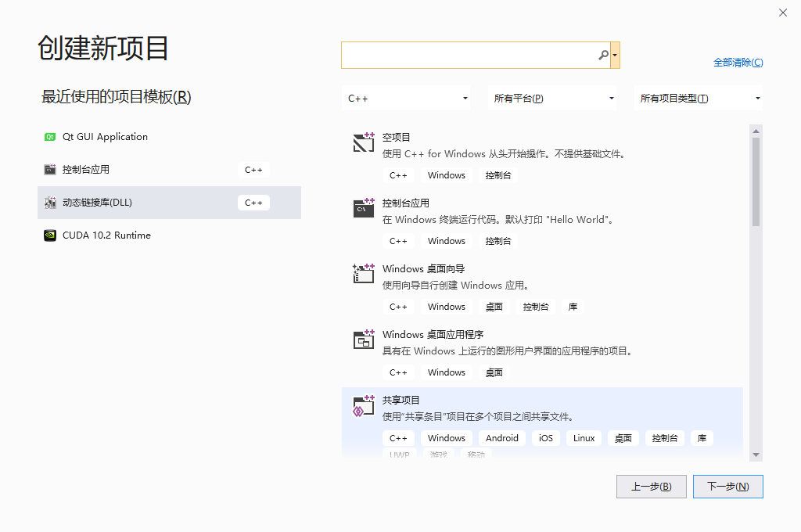Image resolution: width=801 pixels, height=532 pixels.
Task: Click the 全部清除 link
Action: (x=738, y=62)
